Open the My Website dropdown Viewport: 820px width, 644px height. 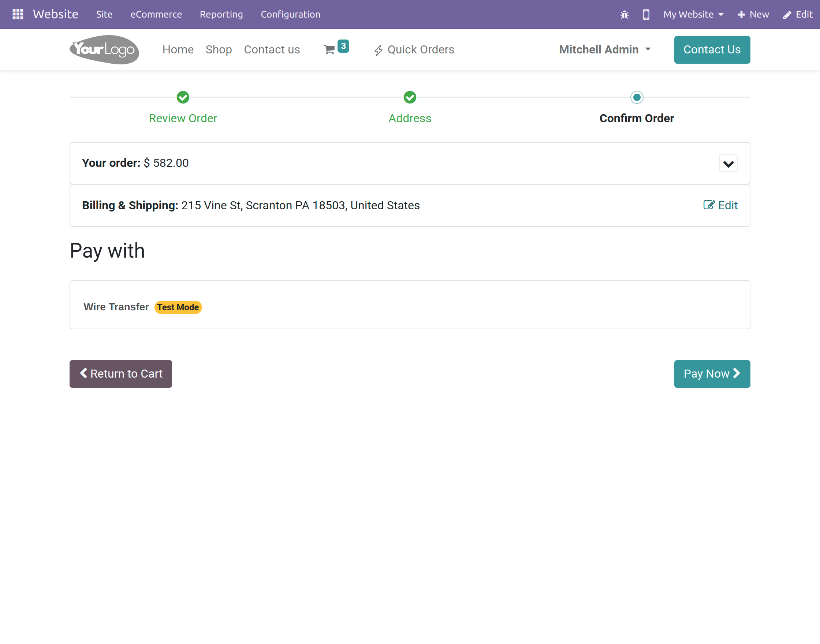693,14
